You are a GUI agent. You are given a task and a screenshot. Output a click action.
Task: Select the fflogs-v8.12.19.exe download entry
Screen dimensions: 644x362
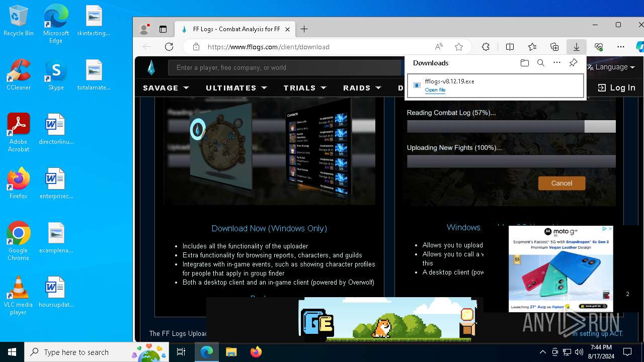coord(496,85)
